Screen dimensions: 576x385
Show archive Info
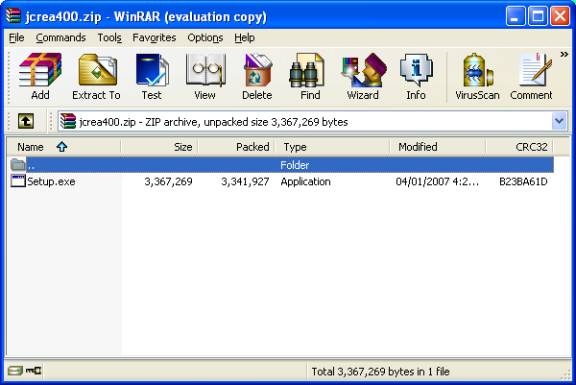(x=416, y=77)
